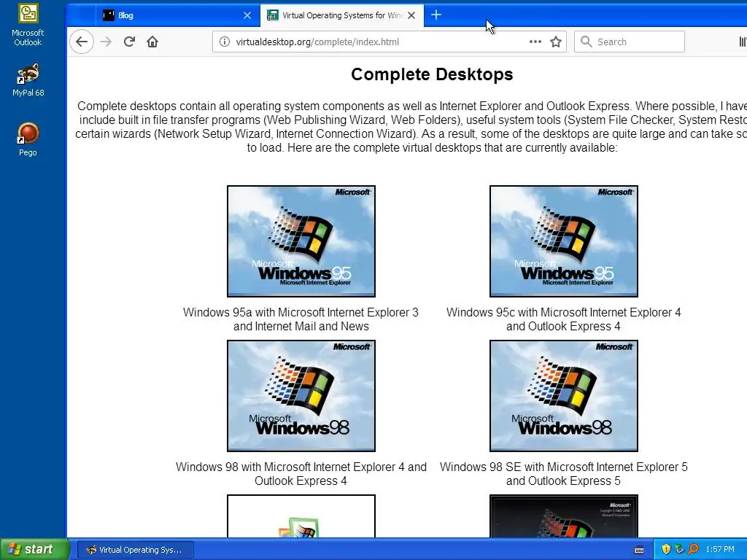Open page actions three-dot menu
Viewport: 747px width, 560px height.
click(535, 42)
